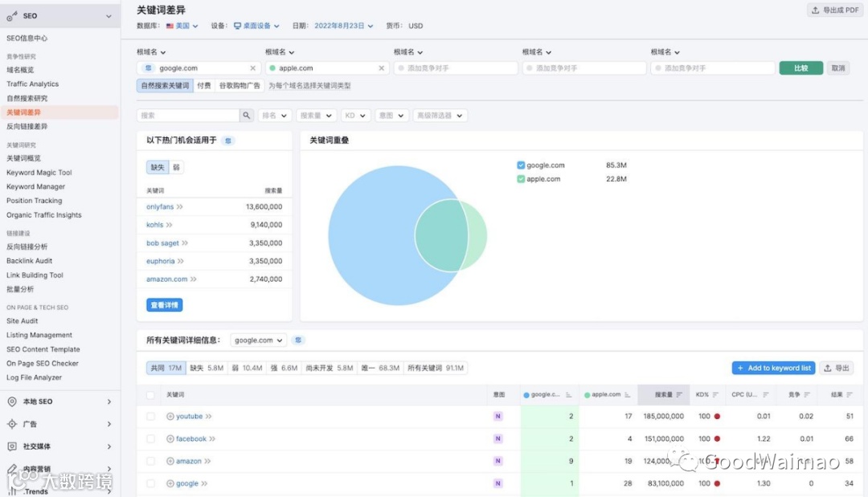Image resolution: width=868 pixels, height=497 pixels.
Task: Select the all keywords (所有关键词) 91.1M tab
Action: coord(436,368)
